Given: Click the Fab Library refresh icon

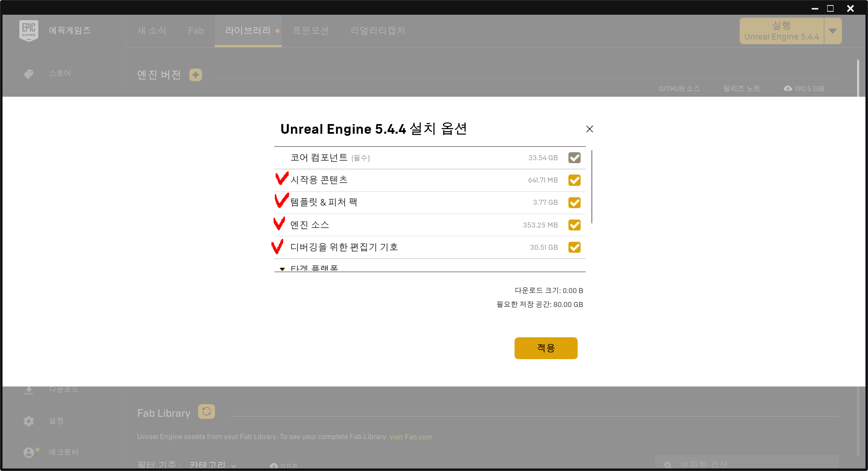Looking at the screenshot, I should click(207, 412).
